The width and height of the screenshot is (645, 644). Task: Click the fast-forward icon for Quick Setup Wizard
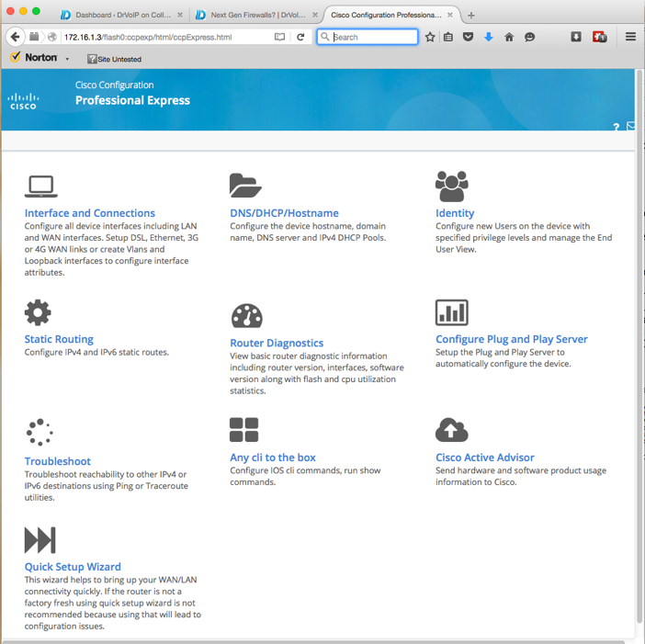click(40, 539)
